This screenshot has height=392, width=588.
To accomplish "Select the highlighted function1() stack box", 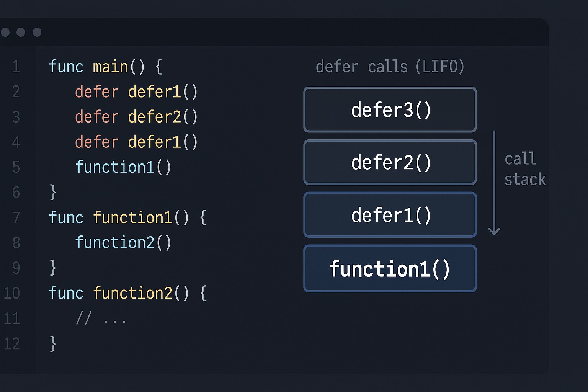I will point(390,269).
